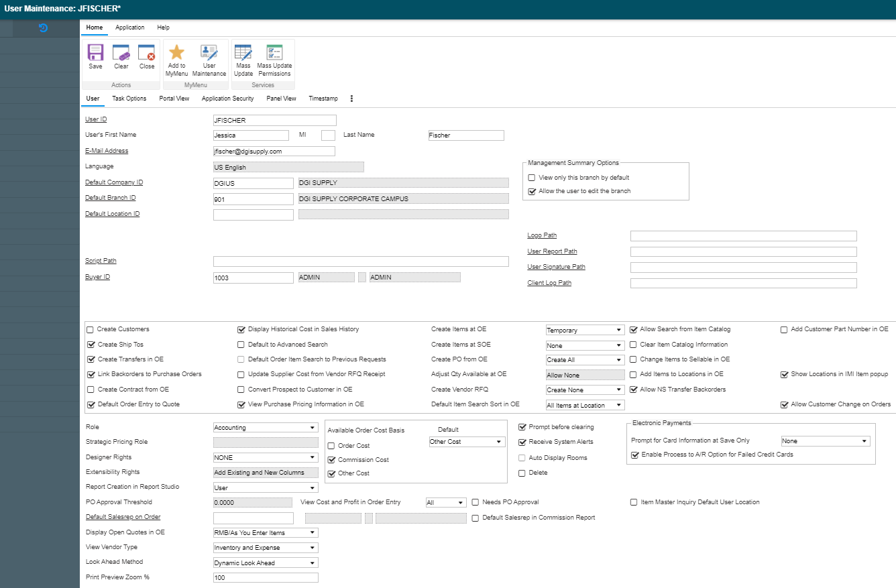
Task: Expand the Role dropdown
Action: [x=266, y=428]
